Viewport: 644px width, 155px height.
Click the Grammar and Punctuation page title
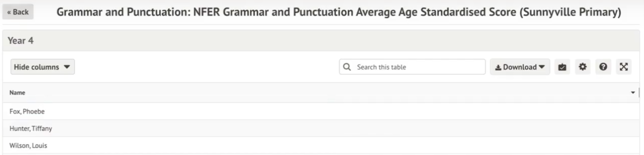pyautogui.click(x=339, y=12)
